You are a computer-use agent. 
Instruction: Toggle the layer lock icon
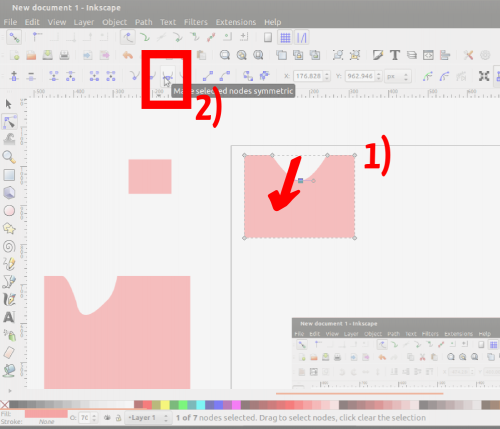pyautogui.click(x=118, y=418)
